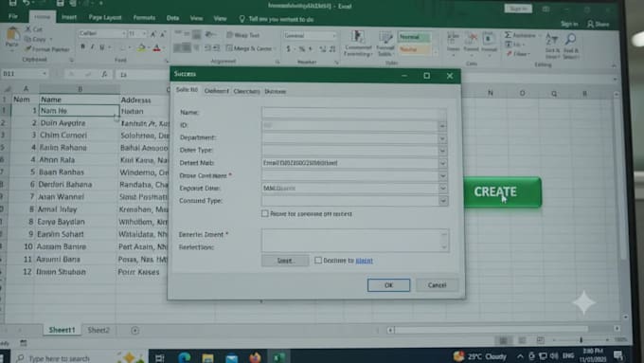Open Firefox from the taskbar
Image resolution: width=644 pixels, height=363 pixels.
(x=255, y=357)
